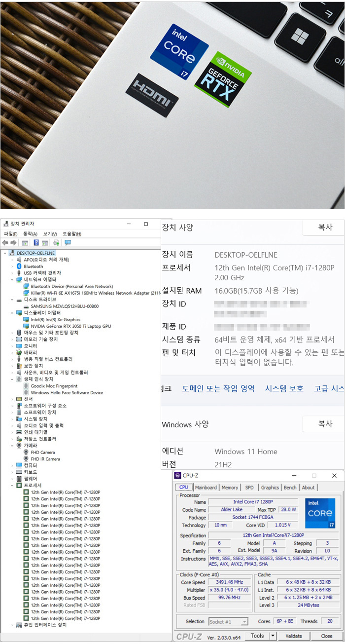Click the Intel Core i7 logo in CPU-Z
Viewport: 345px width, 644px height.
[x=320, y=513]
